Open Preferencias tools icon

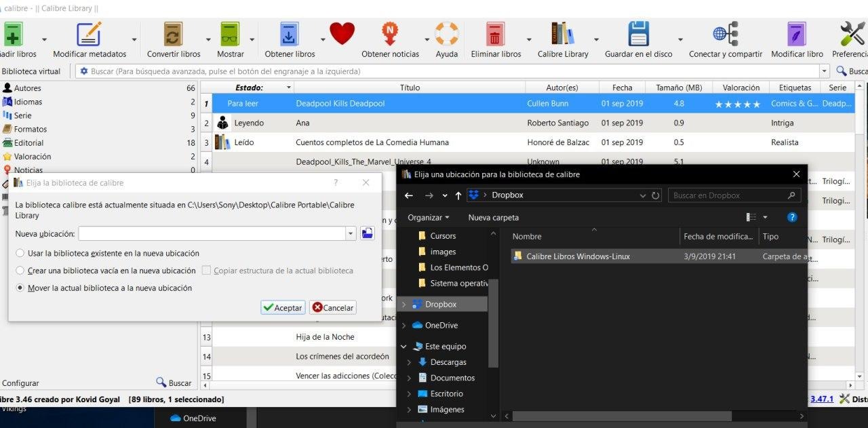click(x=852, y=34)
